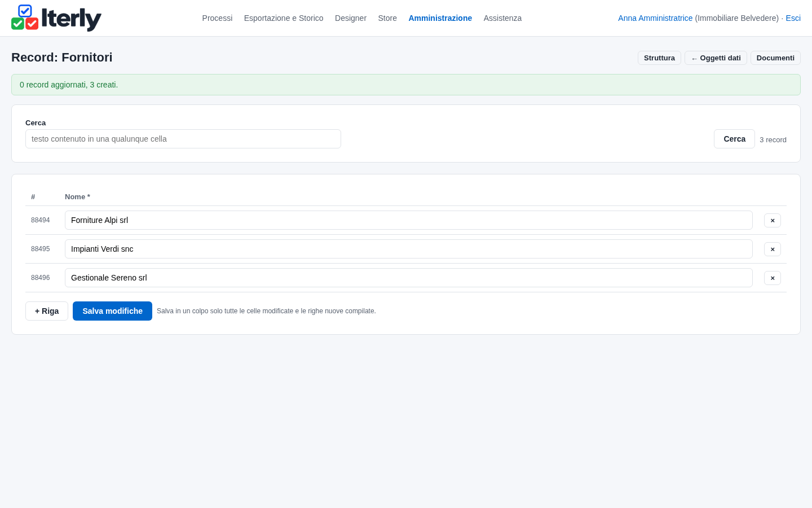Screen dimensions: 812x508
Task: Click record ID 88495
Action: [41, 249]
